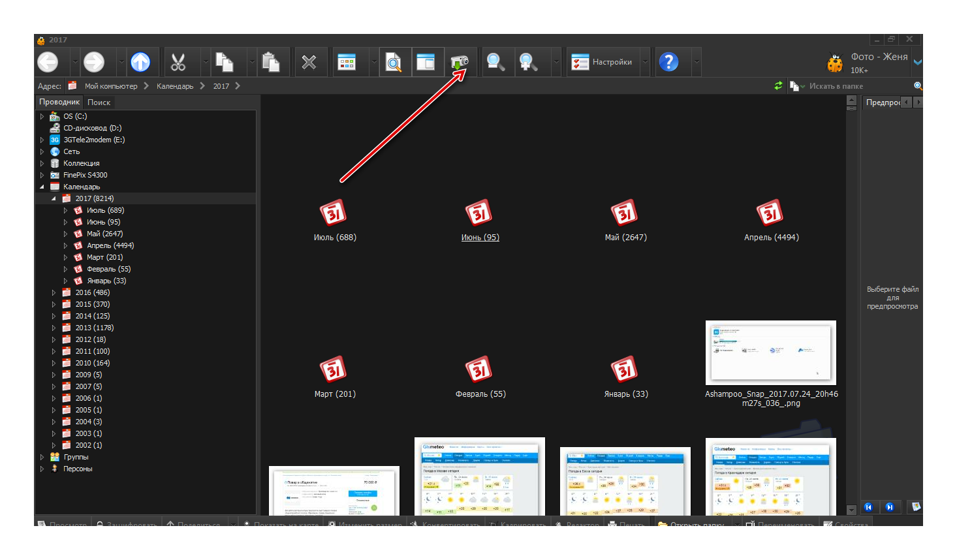Screen dimensions: 957x560
Task: Open the Февраль (55) calendar folder icon
Action: [478, 369]
